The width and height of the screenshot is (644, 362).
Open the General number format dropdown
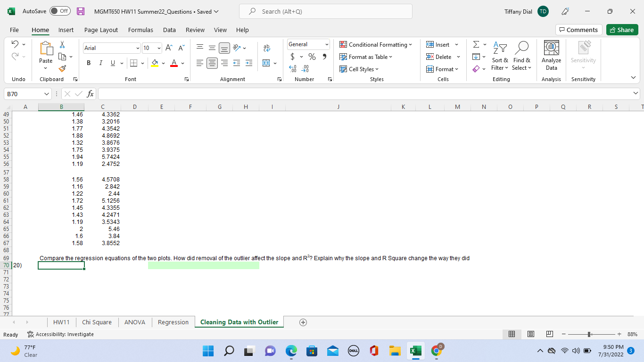coord(326,44)
